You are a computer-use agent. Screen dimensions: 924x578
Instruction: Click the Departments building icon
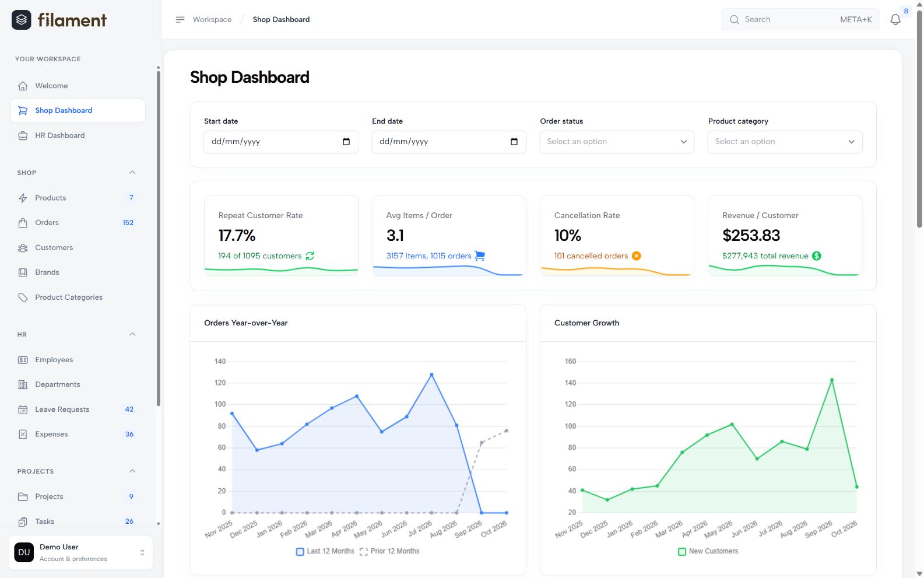(23, 384)
